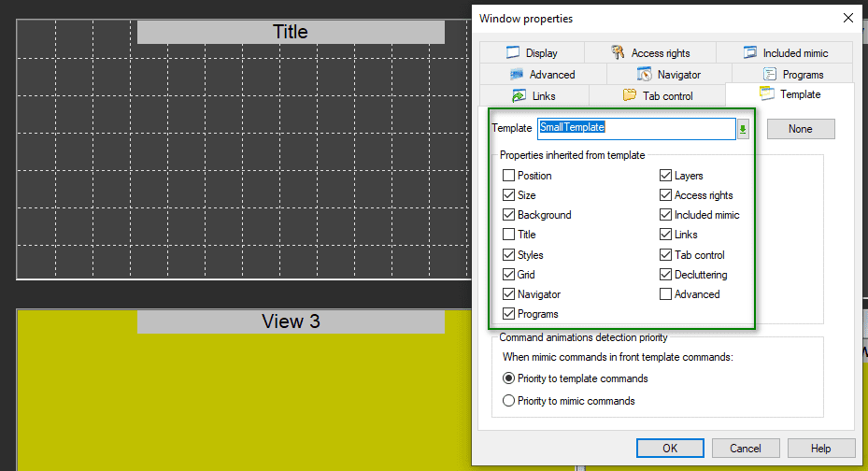868x471 pixels.
Task: Click the Advanced tab icon
Action: point(516,75)
